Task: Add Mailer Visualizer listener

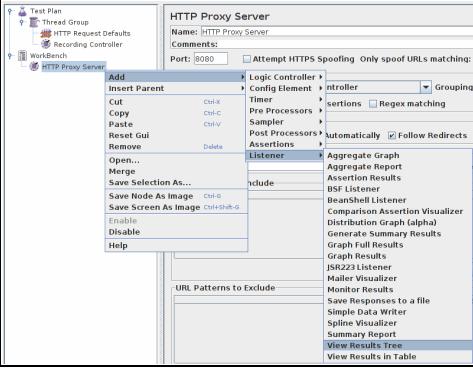Action: coord(398,278)
